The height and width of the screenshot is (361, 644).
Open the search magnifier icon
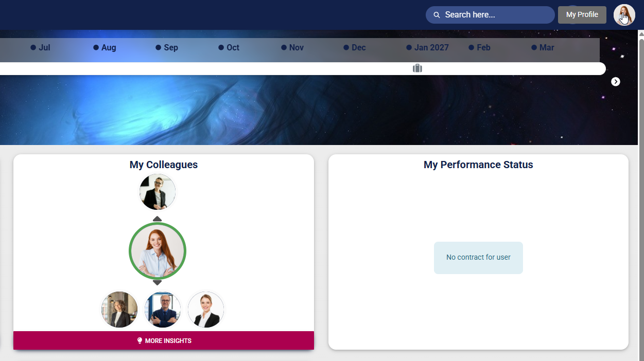[x=437, y=14]
